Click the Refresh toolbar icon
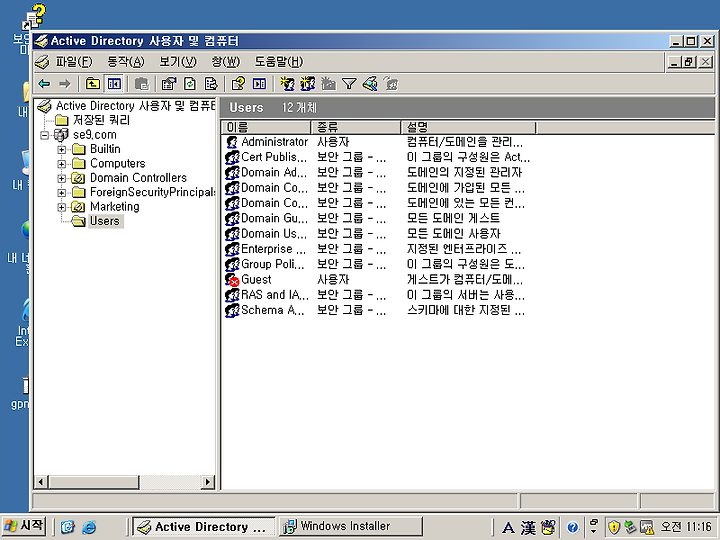Screen dimensions: 720x540 tap(190, 84)
